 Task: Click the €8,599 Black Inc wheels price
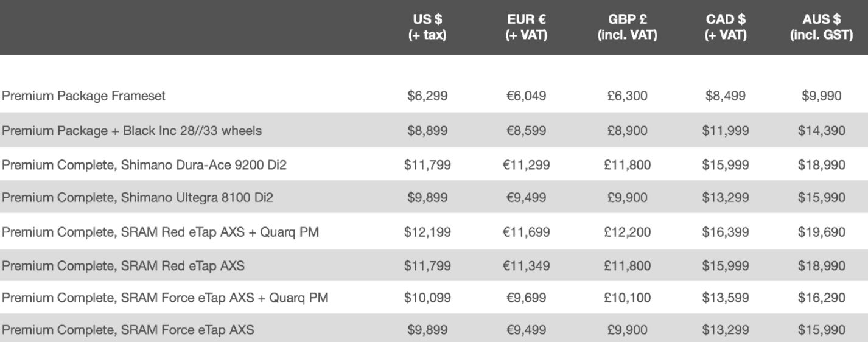click(x=527, y=130)
